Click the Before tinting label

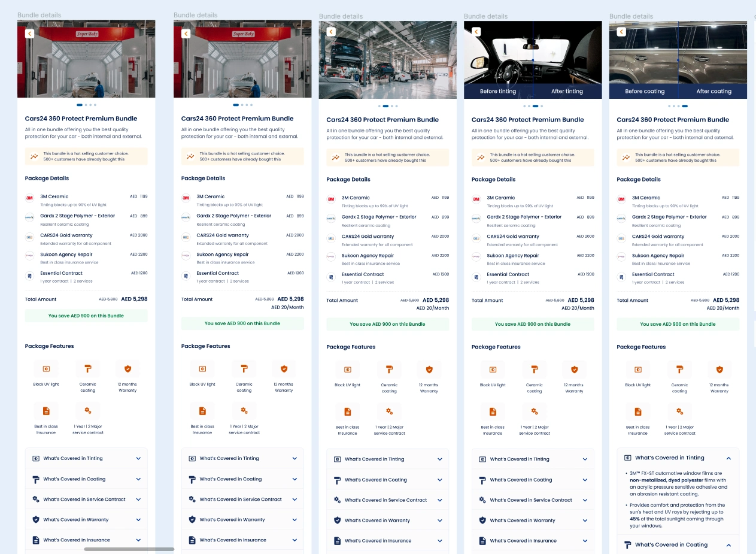(x=498, y=92)
